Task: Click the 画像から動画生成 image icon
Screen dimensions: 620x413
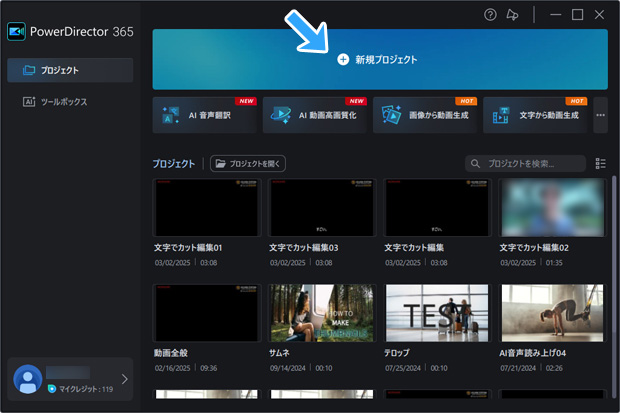Action: pos(391,115)
